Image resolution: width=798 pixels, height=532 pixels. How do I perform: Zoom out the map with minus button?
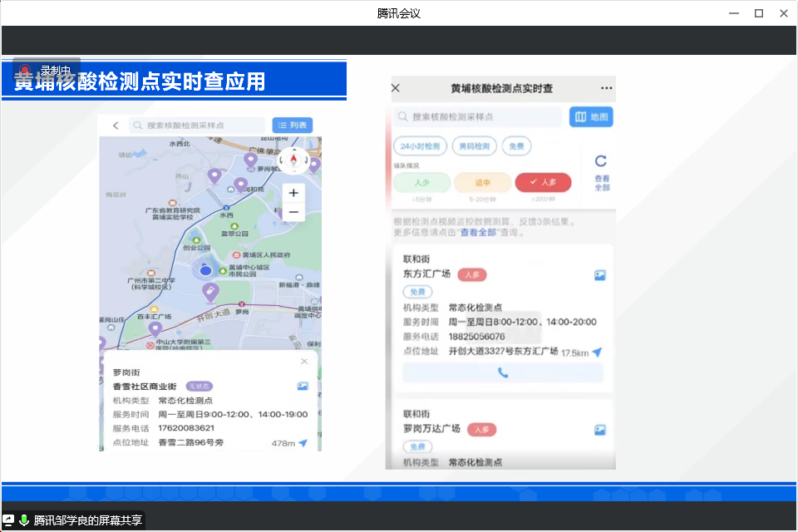293,213
